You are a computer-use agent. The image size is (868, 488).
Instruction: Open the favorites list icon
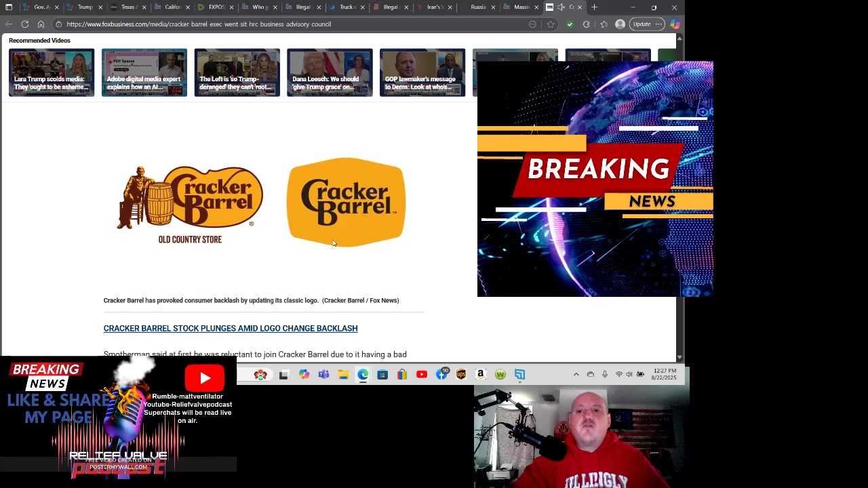tap(604, 24)
